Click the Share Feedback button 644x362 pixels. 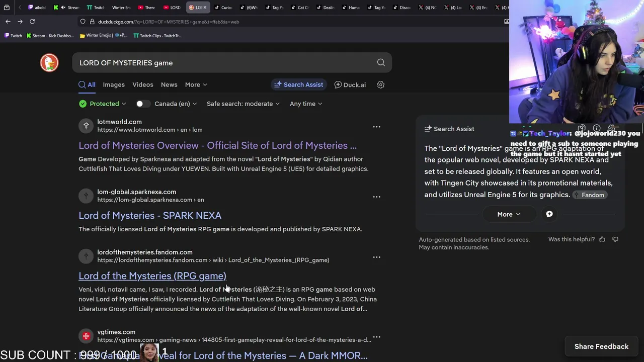(601, 346)
